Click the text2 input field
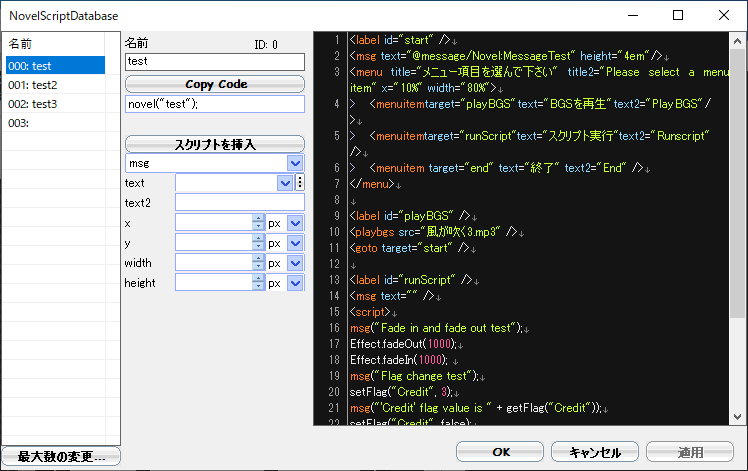This screenshot has height=471, width=748. (x=239, y=202)
